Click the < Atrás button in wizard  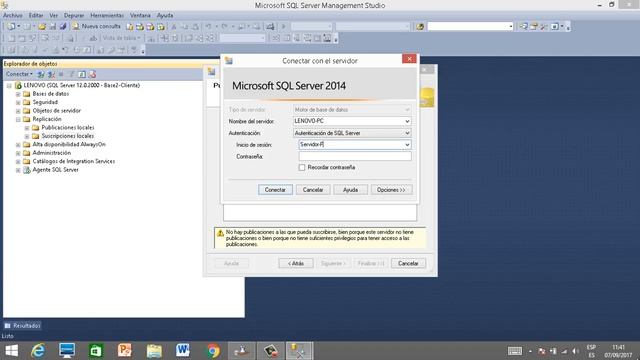coord(296,263)
